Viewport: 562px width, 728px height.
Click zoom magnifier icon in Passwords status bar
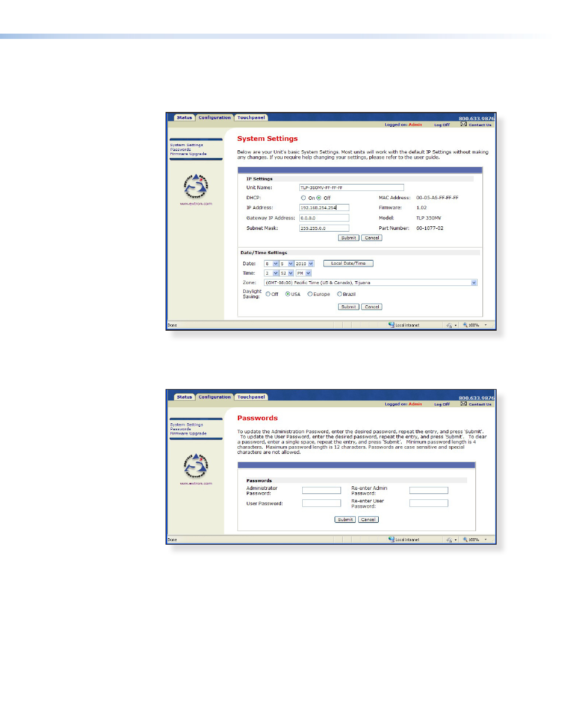(x=465, y=539)
